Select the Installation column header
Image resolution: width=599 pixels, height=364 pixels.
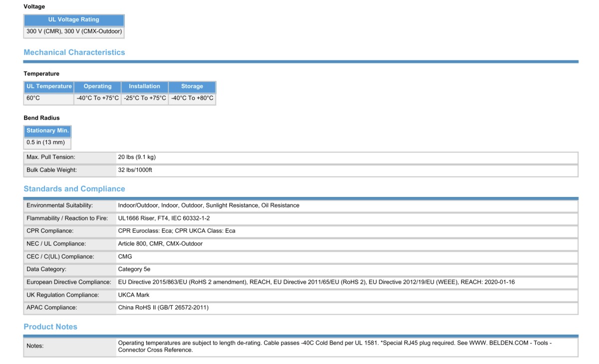point(144,86)
